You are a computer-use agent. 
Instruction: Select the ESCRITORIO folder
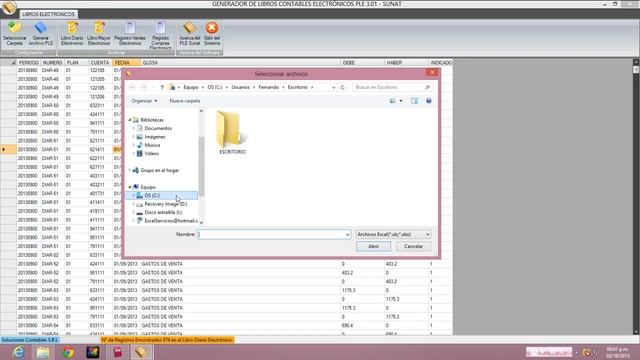232,133
